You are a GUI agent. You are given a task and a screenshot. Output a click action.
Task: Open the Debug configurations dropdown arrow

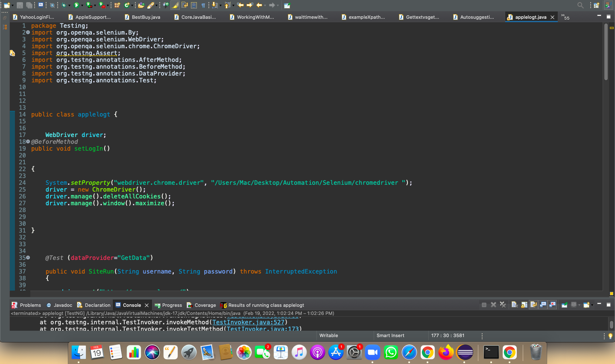(69, 6)
